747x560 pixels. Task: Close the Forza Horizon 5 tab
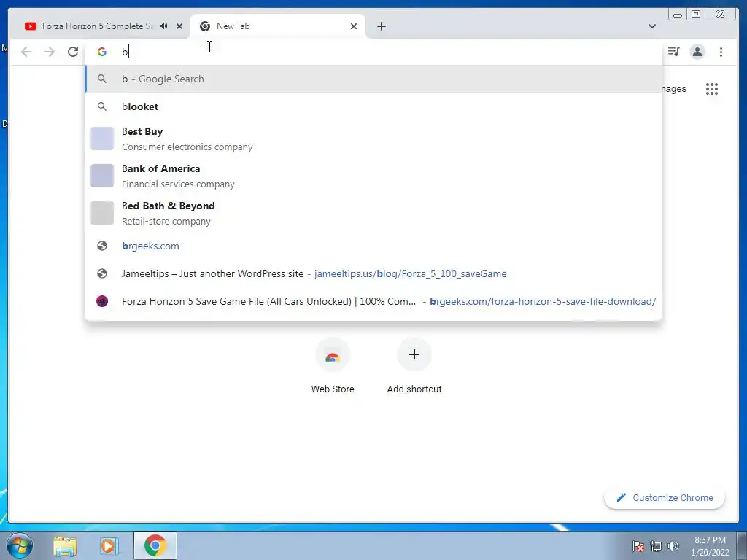pyautogui.click(x=179, y=26)
